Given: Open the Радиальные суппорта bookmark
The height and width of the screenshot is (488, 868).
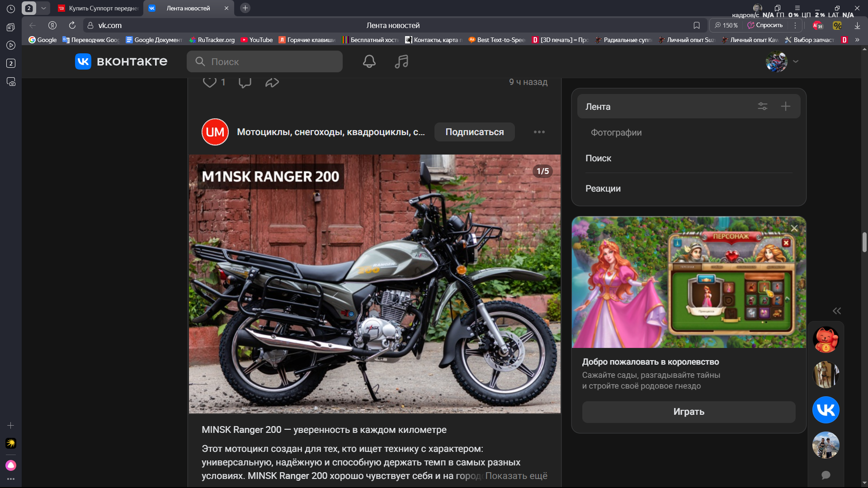Looking at the screenshot, I should [623, 40].
